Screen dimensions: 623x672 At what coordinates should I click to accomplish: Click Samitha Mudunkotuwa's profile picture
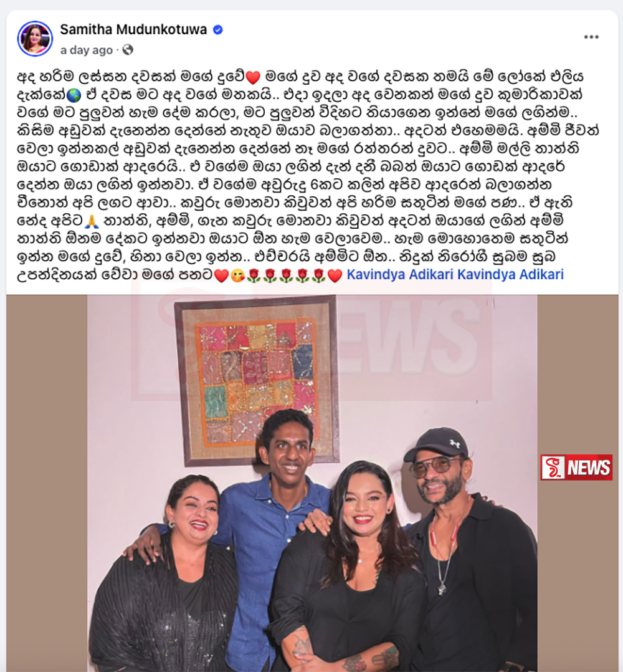[35, 39]
